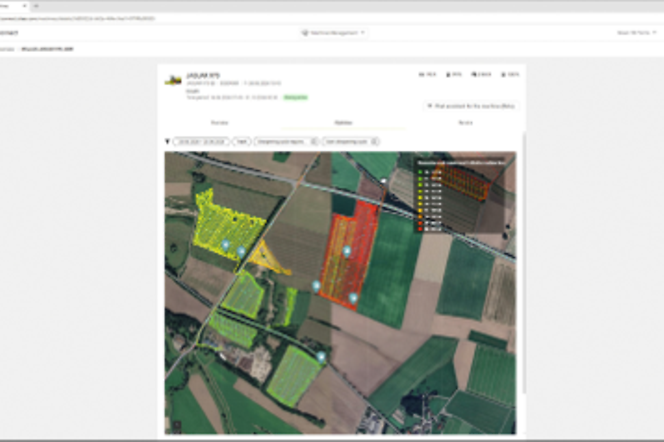Click map pin beside yellow triangle field
The image size is (664, 442).
tap(241, 252)
